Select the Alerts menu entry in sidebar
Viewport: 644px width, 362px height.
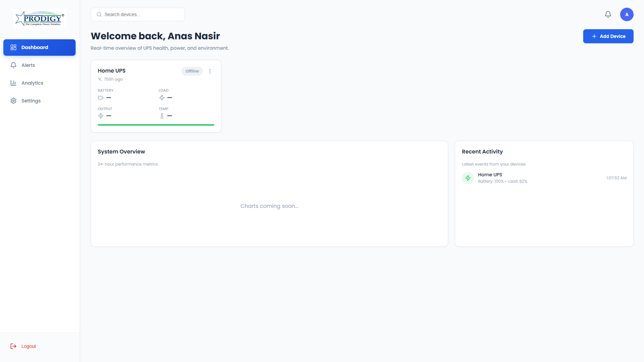pyautogui.click(x=28, y=65)
